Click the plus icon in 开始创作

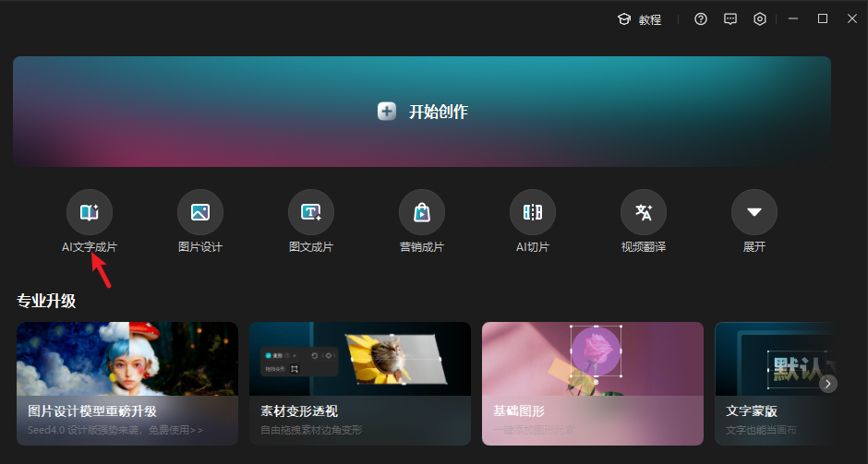[387, 112]
